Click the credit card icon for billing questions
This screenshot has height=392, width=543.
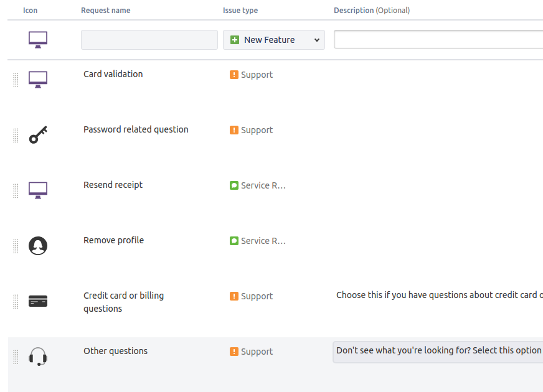point(38,301)
